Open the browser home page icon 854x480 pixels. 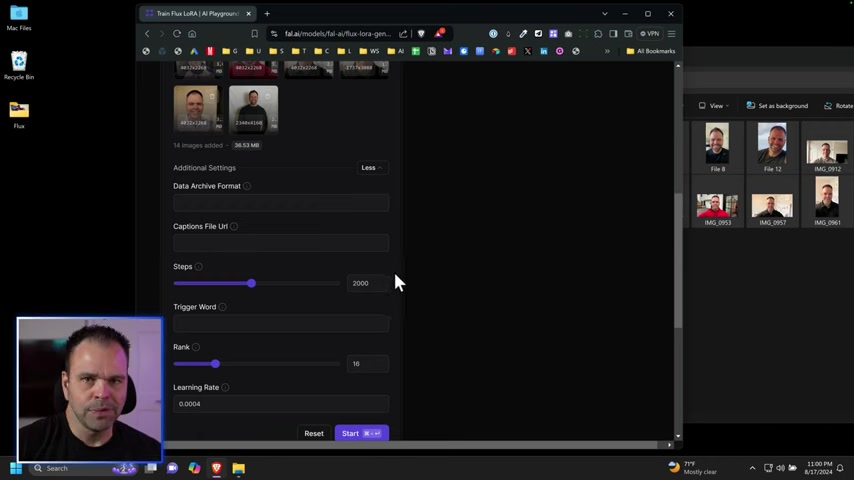coord(192,34)
